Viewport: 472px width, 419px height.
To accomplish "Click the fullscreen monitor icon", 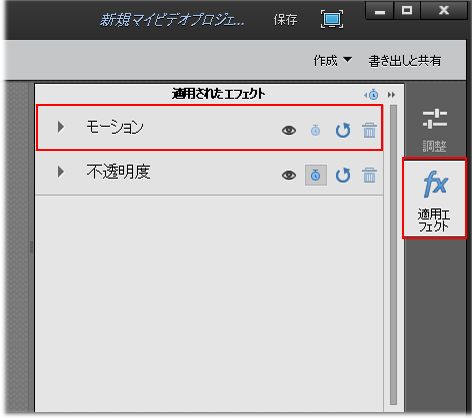I will click(332, 19).
